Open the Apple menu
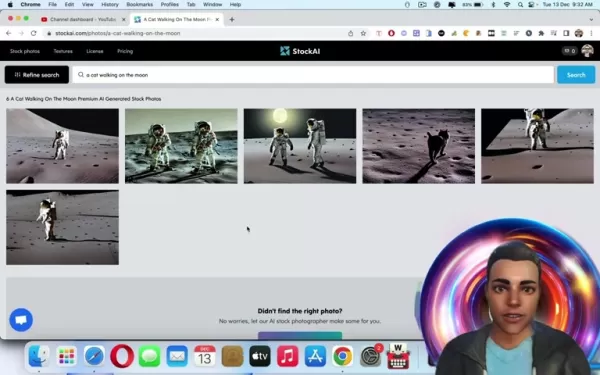600x375 pixels. (10, 5)
